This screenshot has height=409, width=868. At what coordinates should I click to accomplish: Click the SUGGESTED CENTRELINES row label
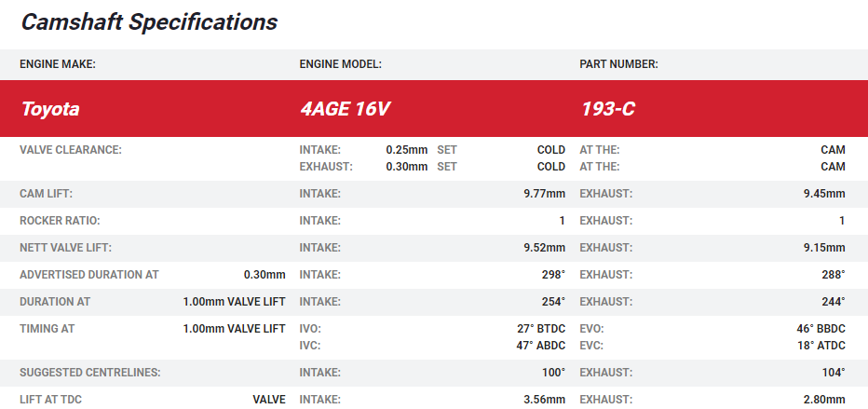90,373
